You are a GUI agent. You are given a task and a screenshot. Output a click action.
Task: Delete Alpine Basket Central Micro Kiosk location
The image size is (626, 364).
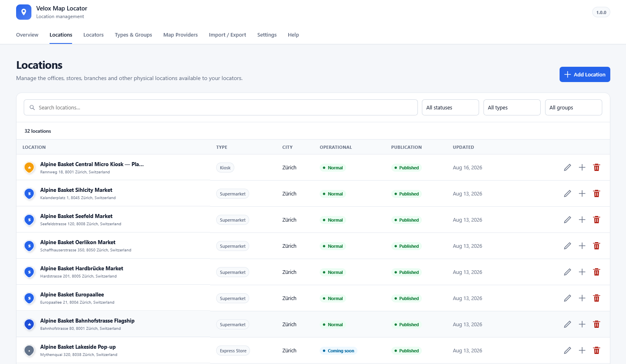pyautogui.click(x=597, y=167)
